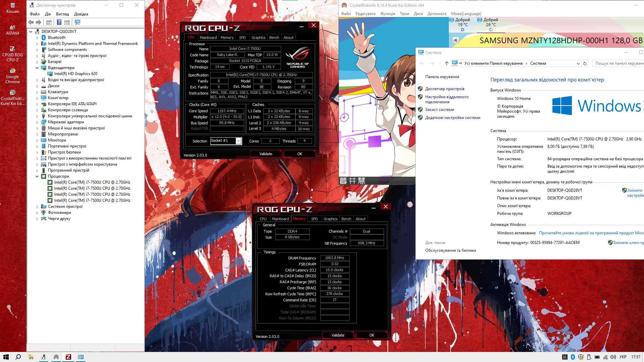Open the CPUID ROG CPU-Z desktop shortcut
This screenshot has height=362, width=644.
coord(13,54)
